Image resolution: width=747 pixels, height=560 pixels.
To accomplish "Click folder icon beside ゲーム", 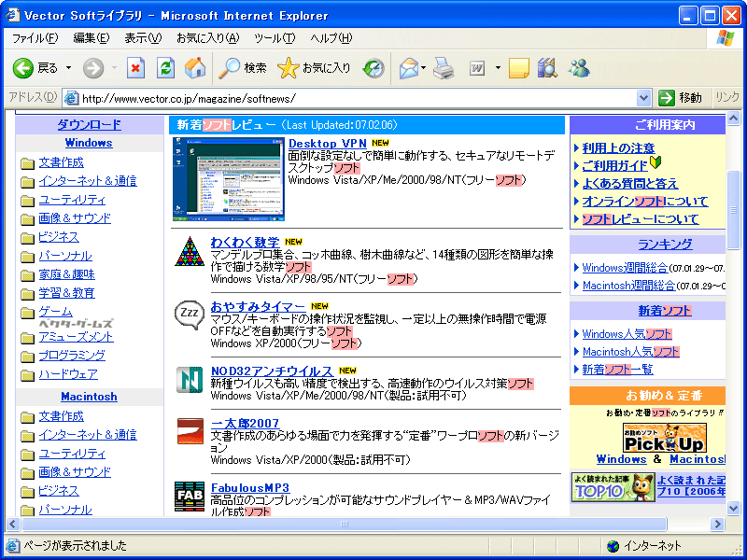I will (28, 313).
